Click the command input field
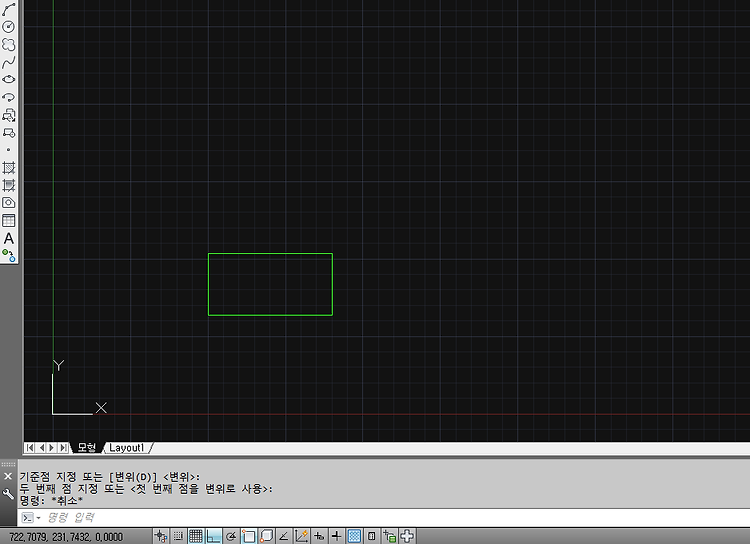750x544 pixels. 397,518
